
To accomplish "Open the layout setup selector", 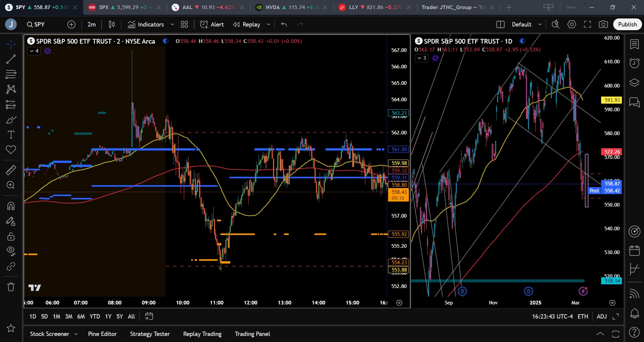I will (x=500, y=24).
